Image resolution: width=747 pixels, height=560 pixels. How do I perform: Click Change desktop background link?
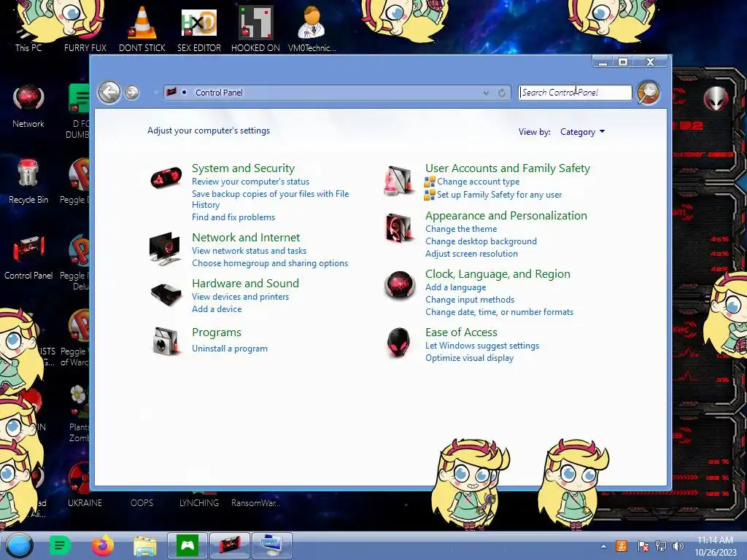coord(481,241)
